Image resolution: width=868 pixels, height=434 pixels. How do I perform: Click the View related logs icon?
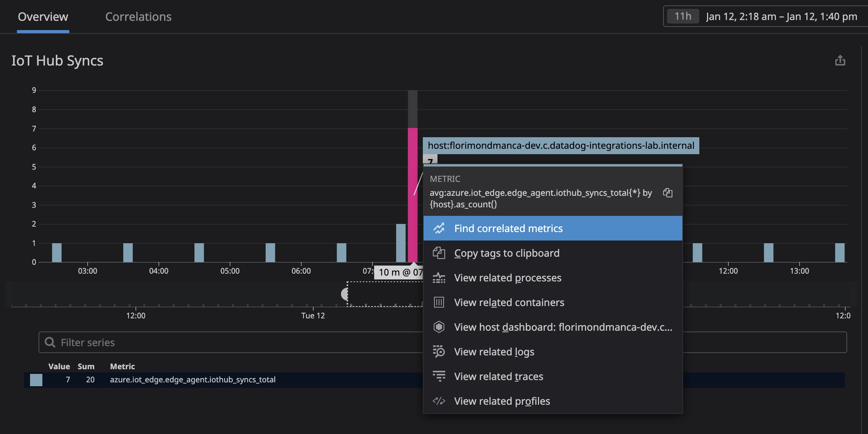point(439,352)
